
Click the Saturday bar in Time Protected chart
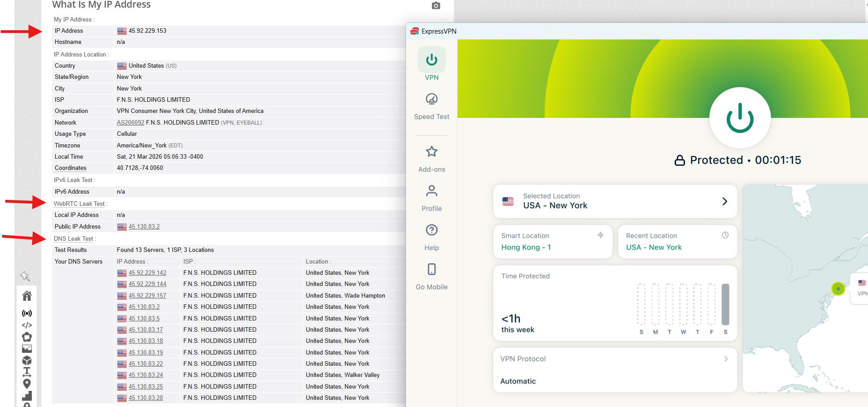(725, 304)
